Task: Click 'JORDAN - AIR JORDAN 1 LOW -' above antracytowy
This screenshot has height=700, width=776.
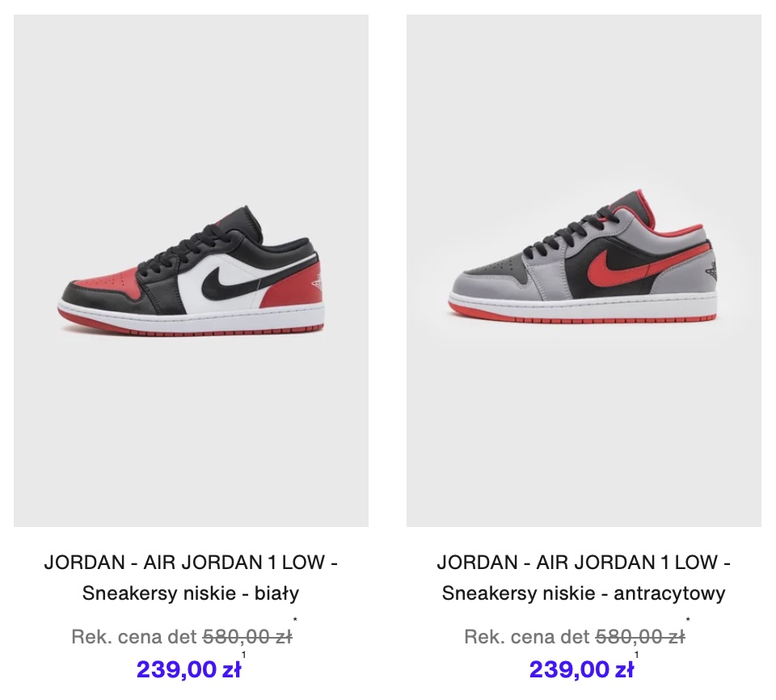Action: point(584,563)
